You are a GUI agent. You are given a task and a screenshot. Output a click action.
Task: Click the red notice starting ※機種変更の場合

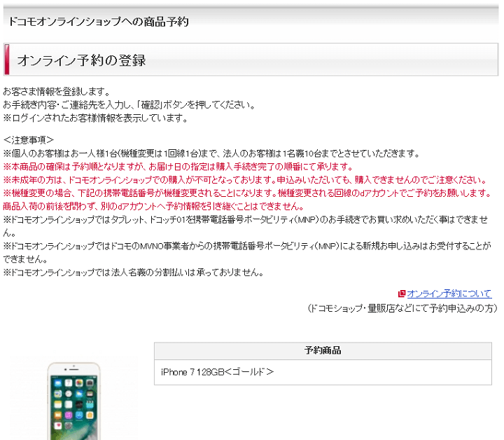tap(248, 193)
